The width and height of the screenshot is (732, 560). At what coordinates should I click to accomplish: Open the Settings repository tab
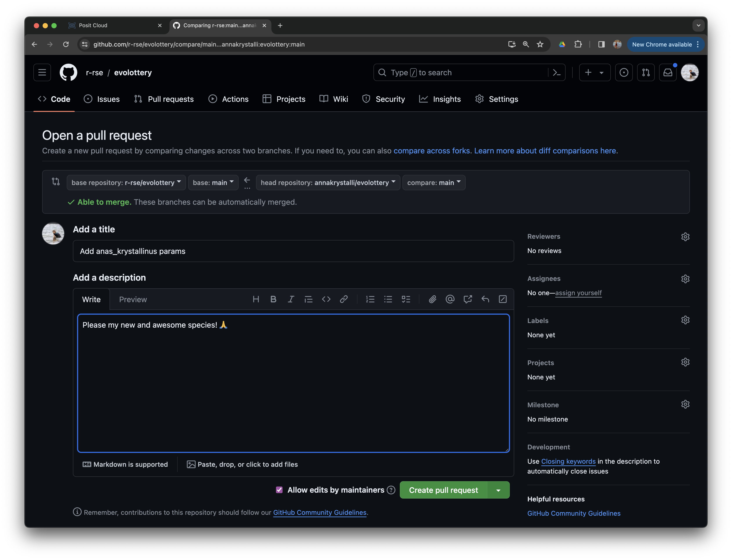[497, 99]
